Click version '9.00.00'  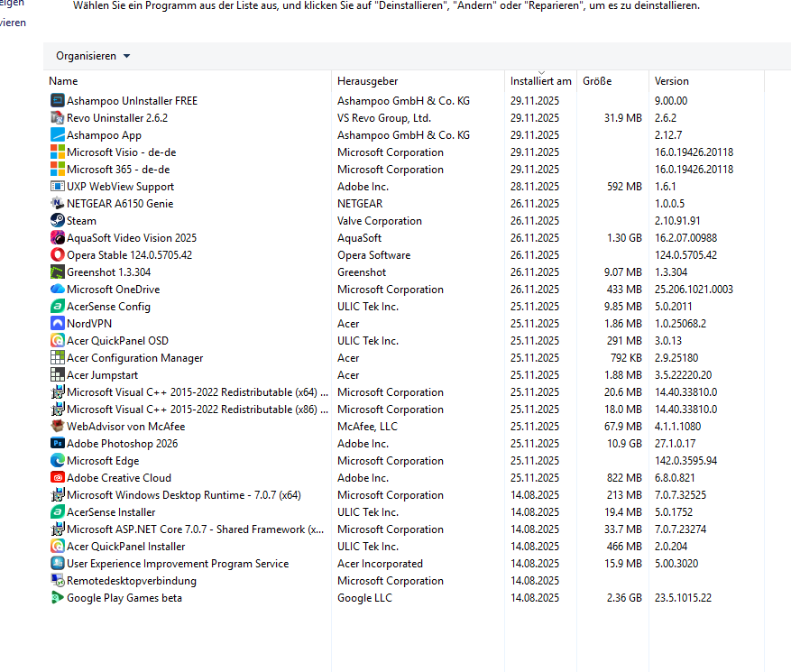pos(671,101)
